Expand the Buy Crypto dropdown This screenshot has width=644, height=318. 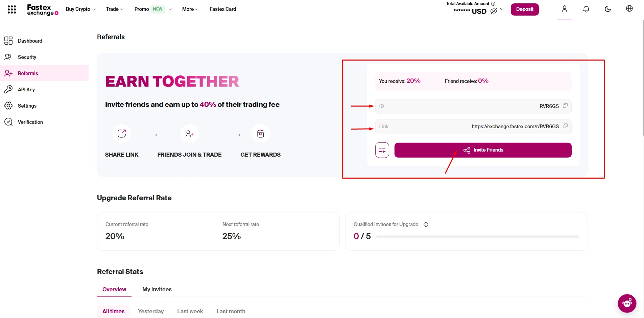pos(80,9)
